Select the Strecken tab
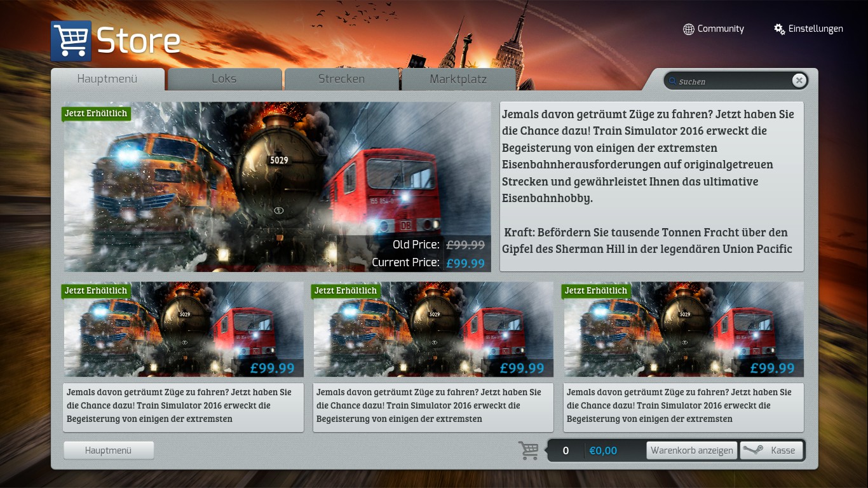 coord(341,79)
